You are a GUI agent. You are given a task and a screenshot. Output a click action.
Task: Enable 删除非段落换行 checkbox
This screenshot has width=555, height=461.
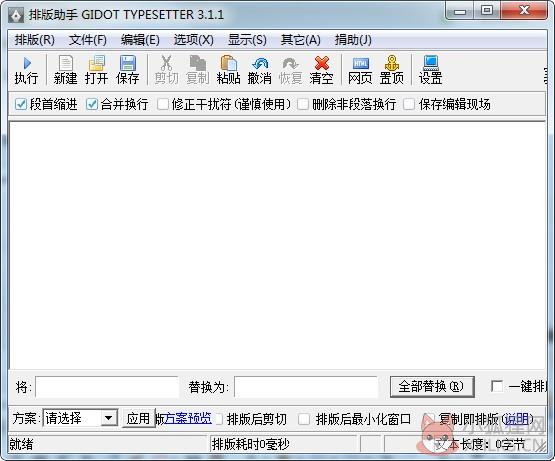click(303, 104)
